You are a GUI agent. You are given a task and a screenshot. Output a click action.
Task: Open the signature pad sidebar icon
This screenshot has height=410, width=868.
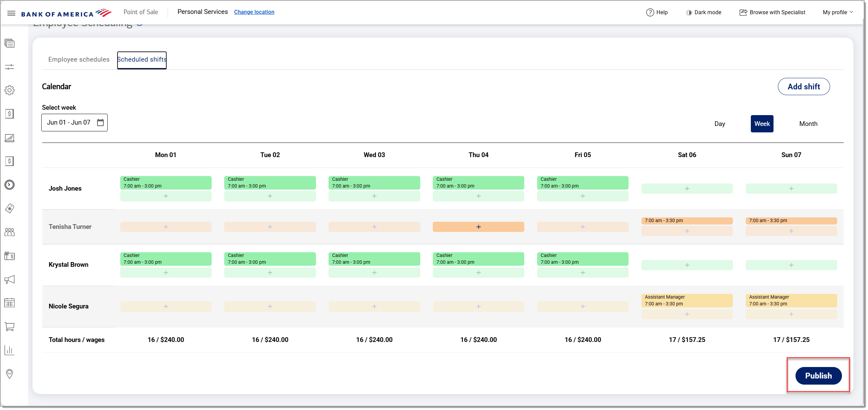9,138
